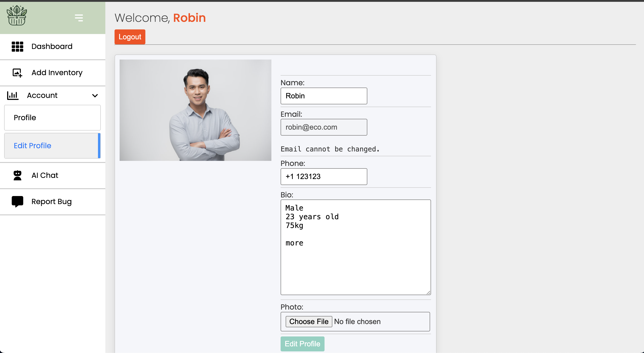Click the Dashboard grid icon
Viewport: 644px width, 353px height.
pyautogui.click(x=17, y=46)
